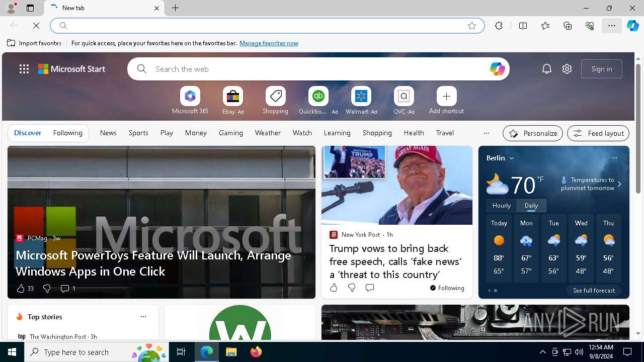Click the Feed layout button
The image size is (644, 362).
click(598, 133)
